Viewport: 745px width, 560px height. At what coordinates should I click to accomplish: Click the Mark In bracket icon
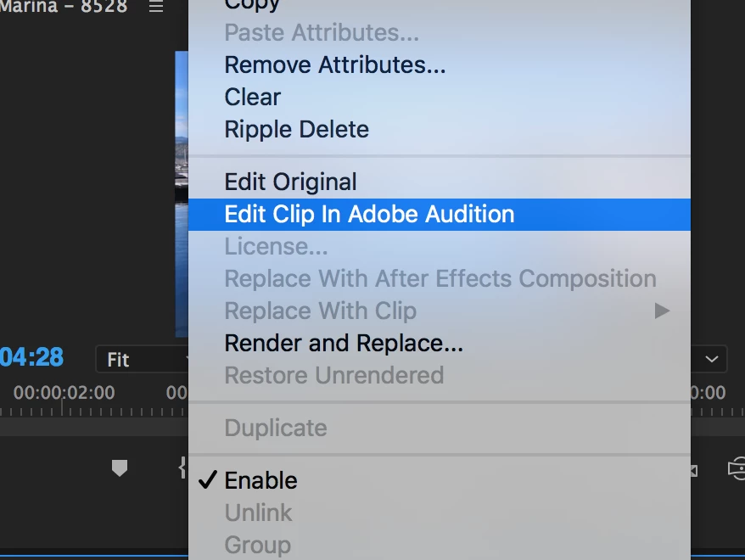click(x=183, y=468)
